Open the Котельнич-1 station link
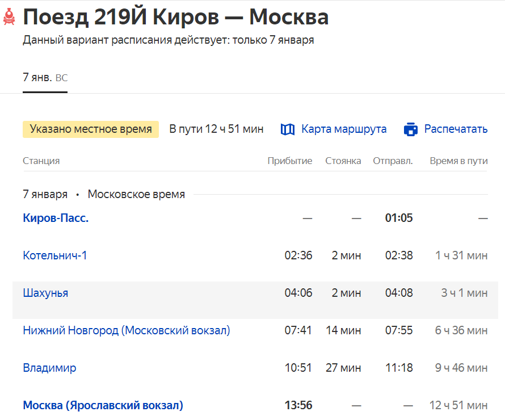505x420 pixels. pos(55,255)
